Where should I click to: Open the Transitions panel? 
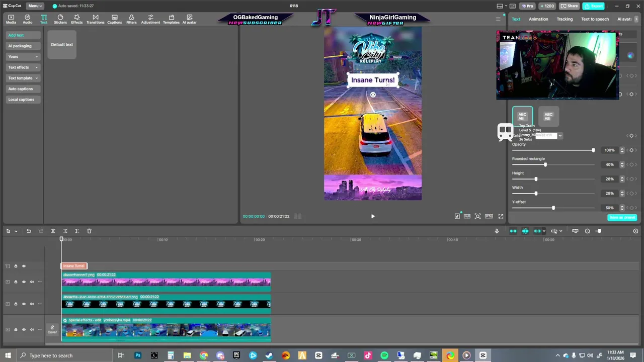tap(95, 19)
